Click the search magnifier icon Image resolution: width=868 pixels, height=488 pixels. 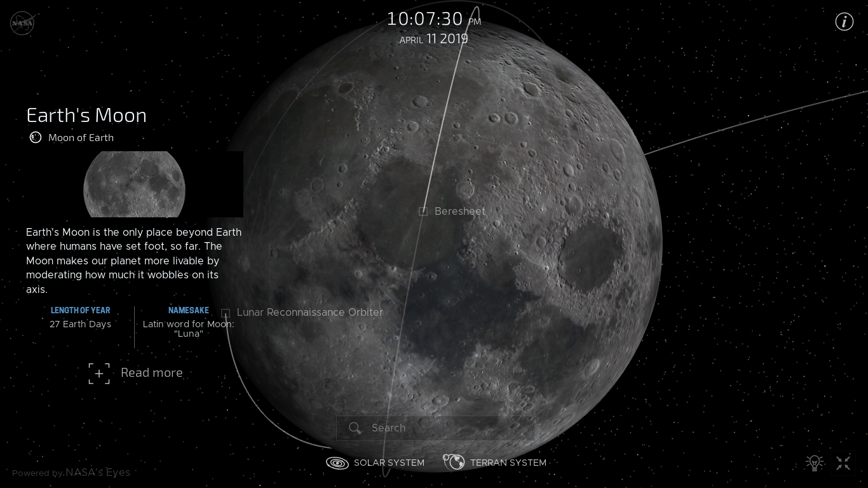coord(355,428)
